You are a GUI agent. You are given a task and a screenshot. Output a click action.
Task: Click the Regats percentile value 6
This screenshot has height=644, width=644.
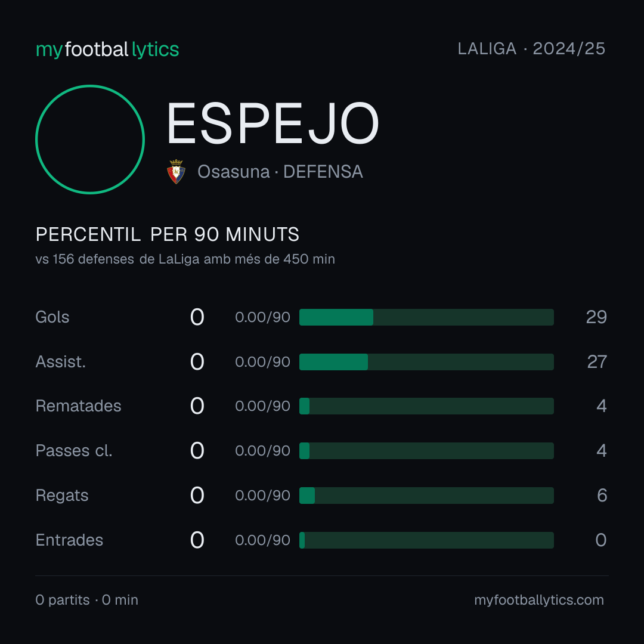coord(602,496)
